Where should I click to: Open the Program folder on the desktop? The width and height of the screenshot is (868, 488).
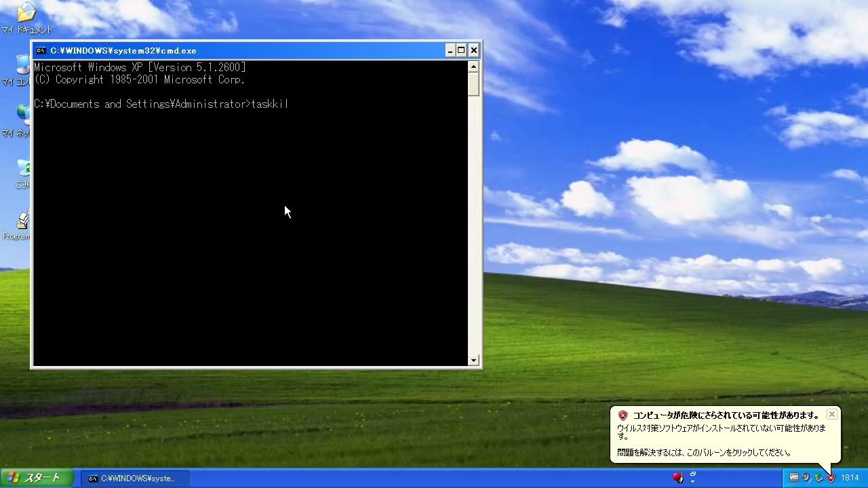(22, 220)
